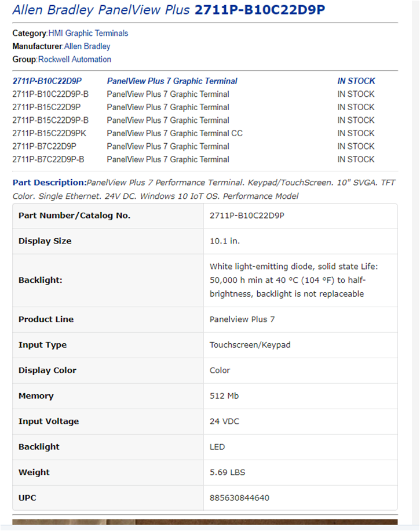Click the 'Input Voltage' label cell
420x531 pixels.
(x=108, y=421)
